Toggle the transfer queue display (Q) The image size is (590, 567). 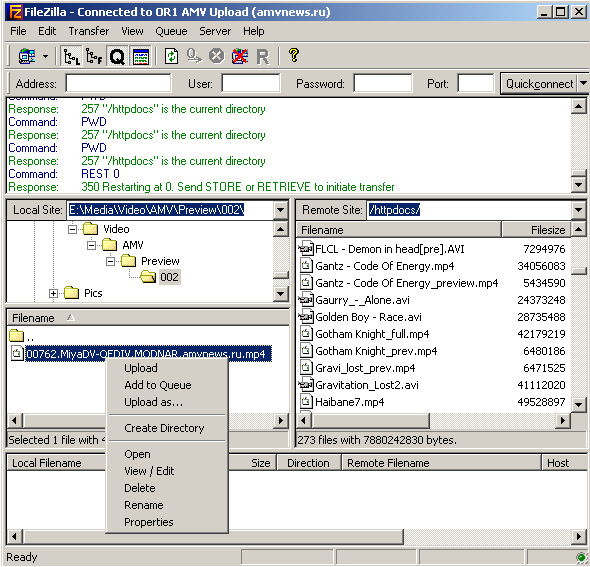pos(117,56)
